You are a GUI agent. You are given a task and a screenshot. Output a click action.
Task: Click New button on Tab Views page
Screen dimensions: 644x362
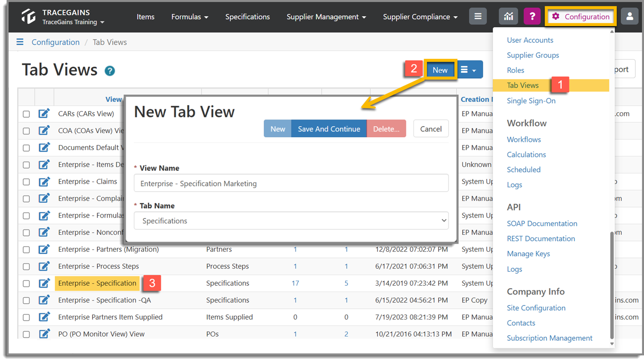[x=440, y=70]
